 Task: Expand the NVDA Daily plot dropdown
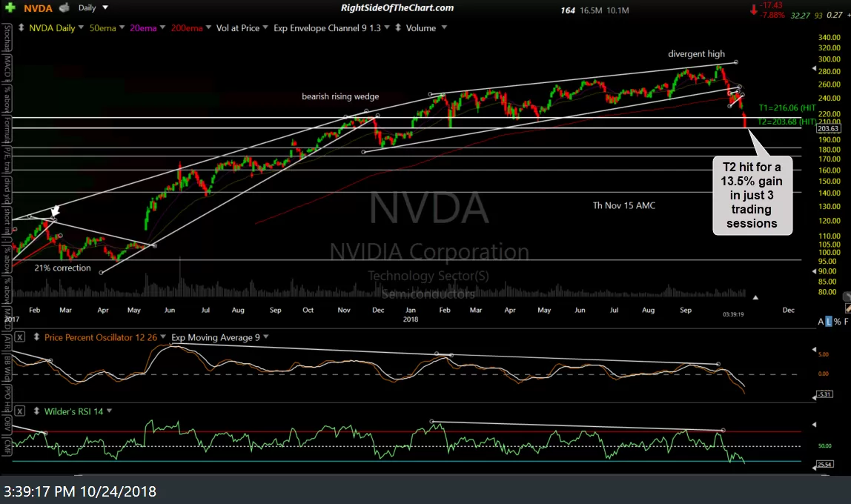(x=81, y=27)
